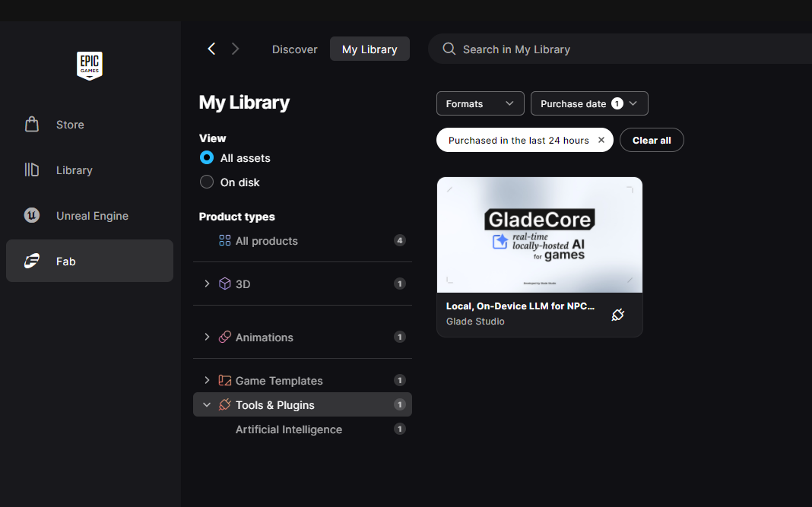Click the Fab logo icon in sidebar

(x=32, y=261)
